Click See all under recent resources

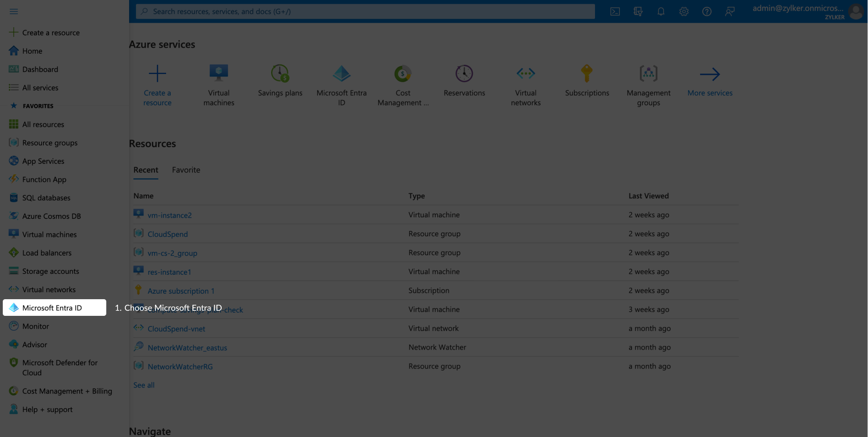pyautogui.click(x=143, y=385)
